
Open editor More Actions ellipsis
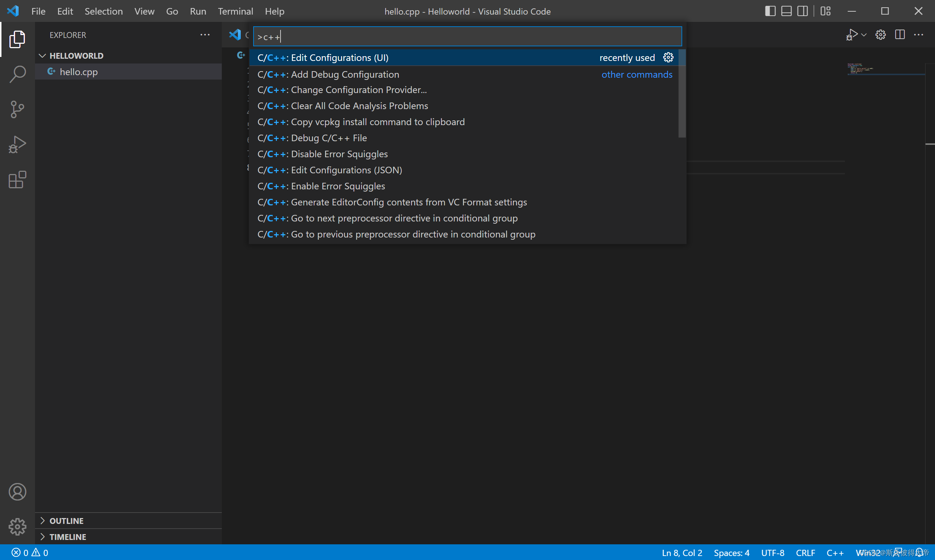tap(918, 35)
